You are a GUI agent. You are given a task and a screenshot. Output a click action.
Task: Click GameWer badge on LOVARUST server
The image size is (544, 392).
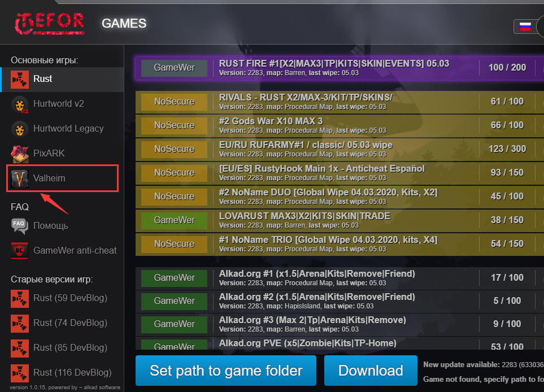pyautogui.click(x=174, y=220)
